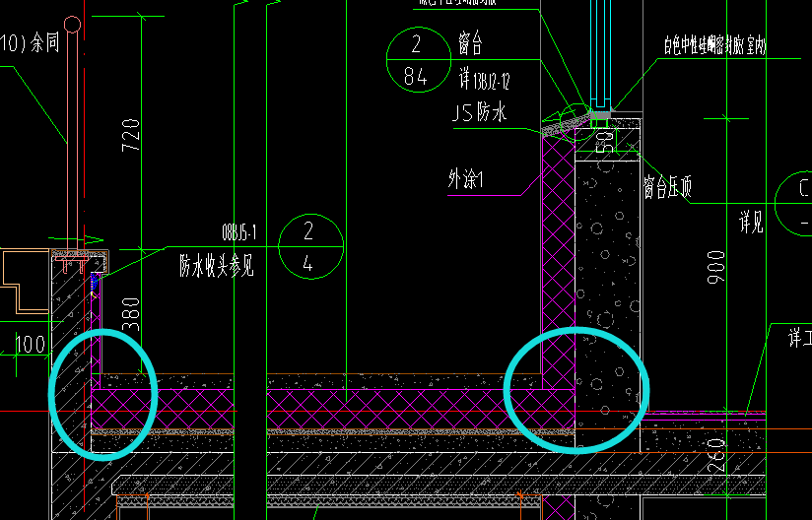The image size is (812, 520).
Task: Select the "详见" text near C bubble
Action: pos(751,223)
